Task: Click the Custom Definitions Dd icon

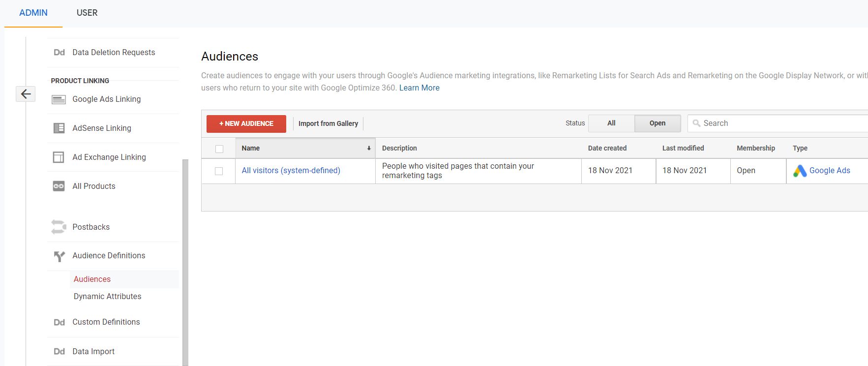Action: (x=59, y=322)
